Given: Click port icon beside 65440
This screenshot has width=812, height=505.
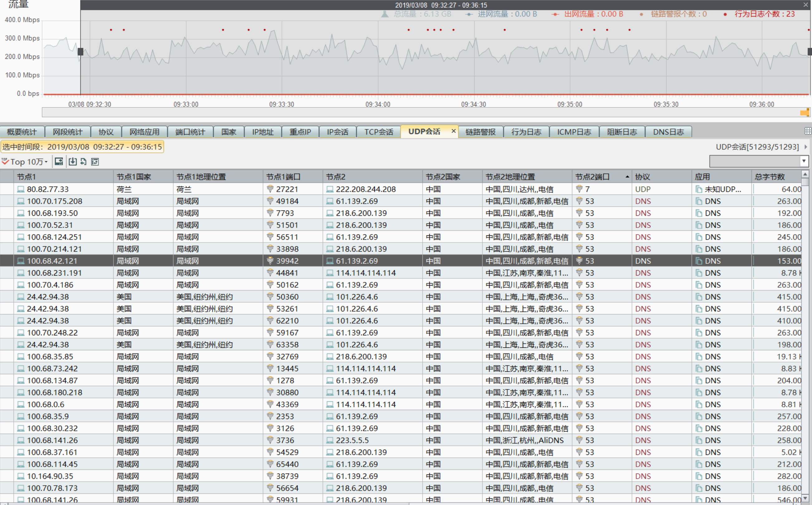Looking at the screenshot, I should point(270,464).
